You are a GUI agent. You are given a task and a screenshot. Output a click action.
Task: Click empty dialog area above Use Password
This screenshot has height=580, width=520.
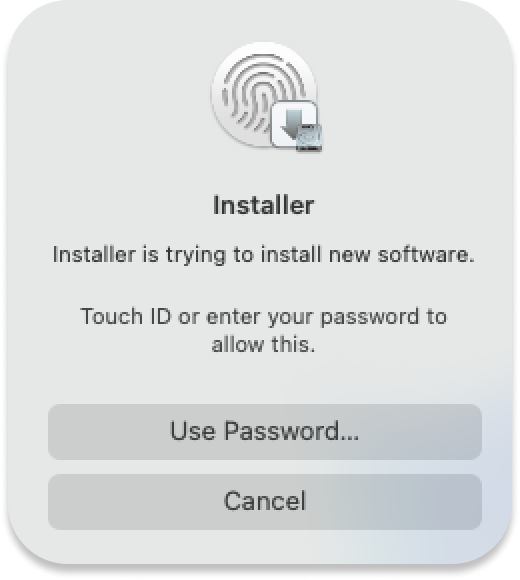pos(265,381)
